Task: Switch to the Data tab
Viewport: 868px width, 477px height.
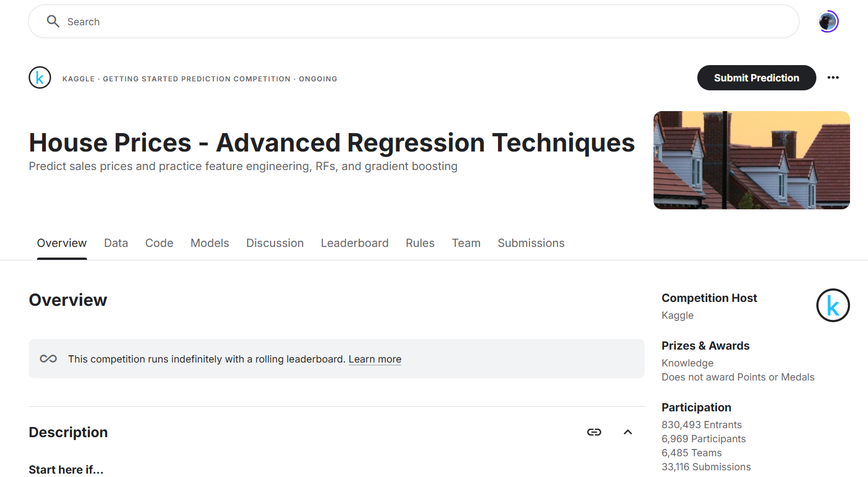Action: (x=116, y=243)
